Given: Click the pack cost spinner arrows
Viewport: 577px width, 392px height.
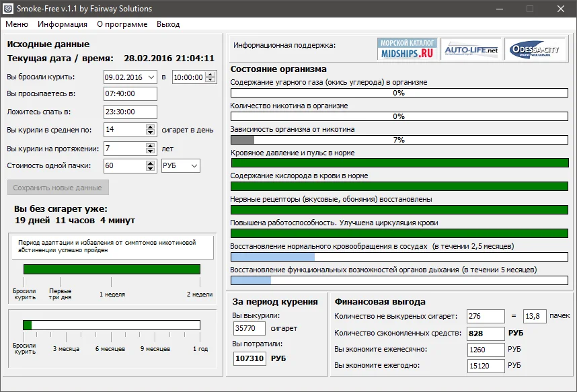Looking at the screenshot, I should point(151,165).
